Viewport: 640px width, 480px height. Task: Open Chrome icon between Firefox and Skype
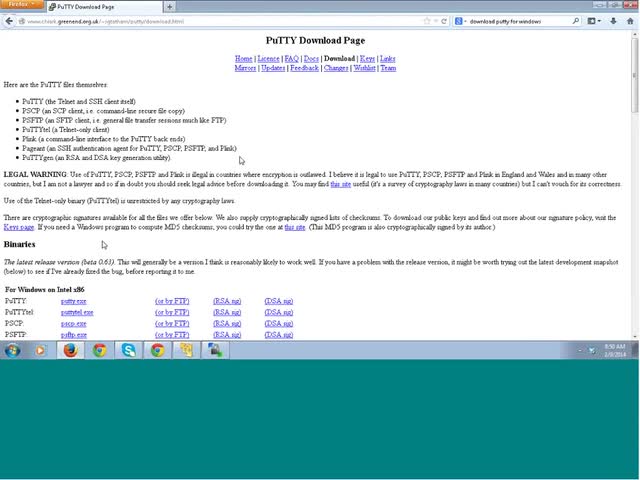point(100,350)
